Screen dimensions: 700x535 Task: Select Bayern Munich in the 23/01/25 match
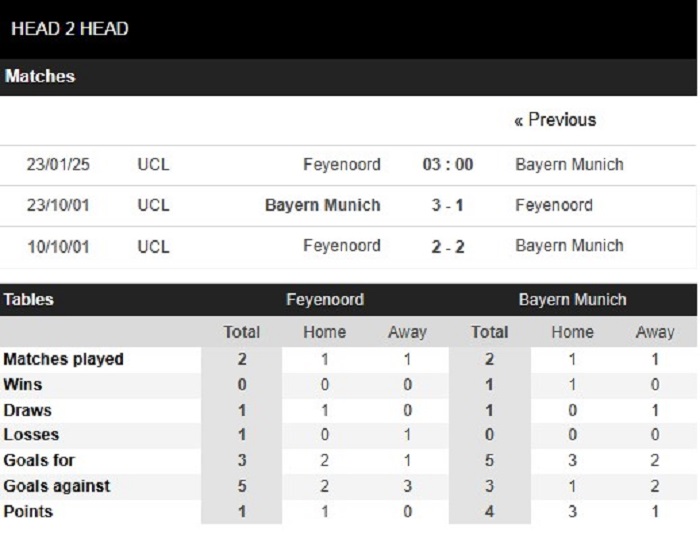569,164
